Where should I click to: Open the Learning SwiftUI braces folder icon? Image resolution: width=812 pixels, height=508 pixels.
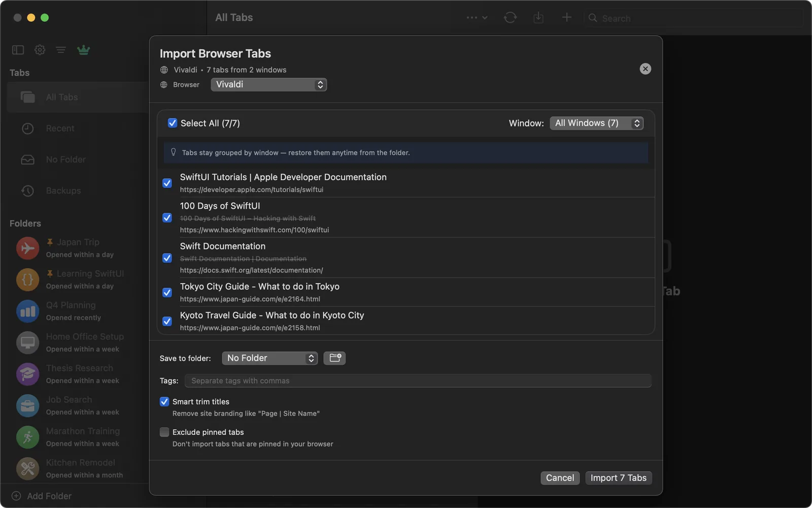(x=28, y=280)
